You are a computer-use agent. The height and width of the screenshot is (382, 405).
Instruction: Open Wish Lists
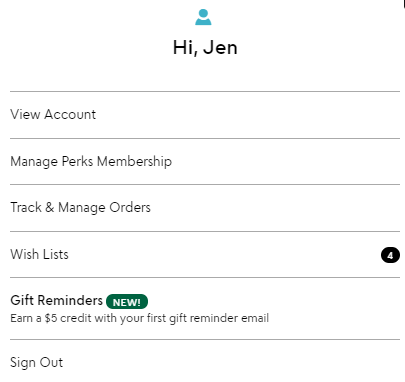205,254
